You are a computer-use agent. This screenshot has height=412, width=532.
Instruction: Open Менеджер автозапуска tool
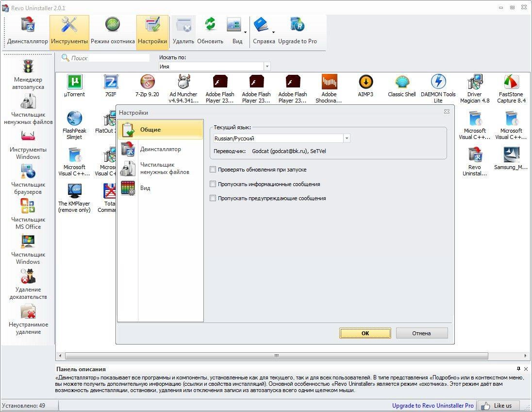point(28,74)
